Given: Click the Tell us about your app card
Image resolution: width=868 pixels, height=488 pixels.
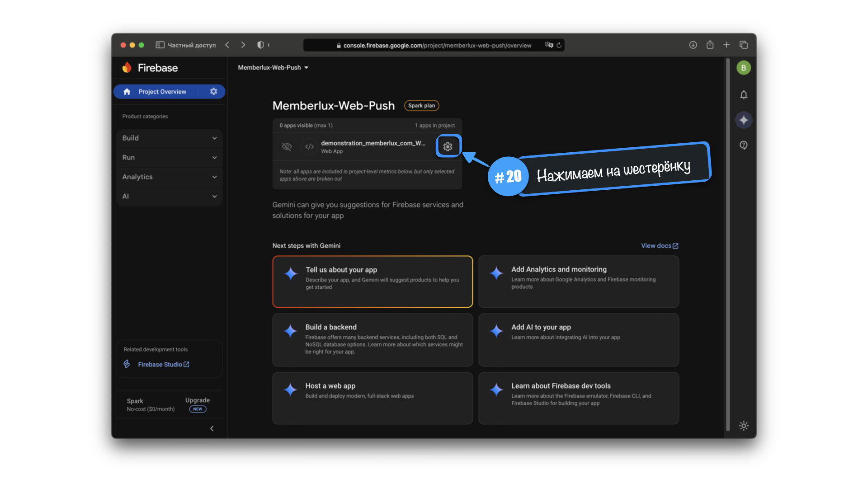Looking at the screenshot, I should coord(372,282).
